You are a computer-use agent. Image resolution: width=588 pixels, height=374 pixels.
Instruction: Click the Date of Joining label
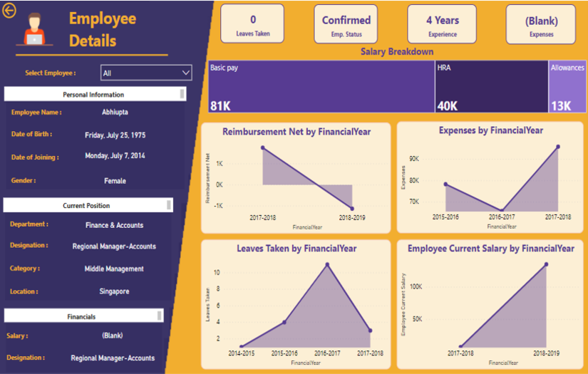(x=35, y=157)
